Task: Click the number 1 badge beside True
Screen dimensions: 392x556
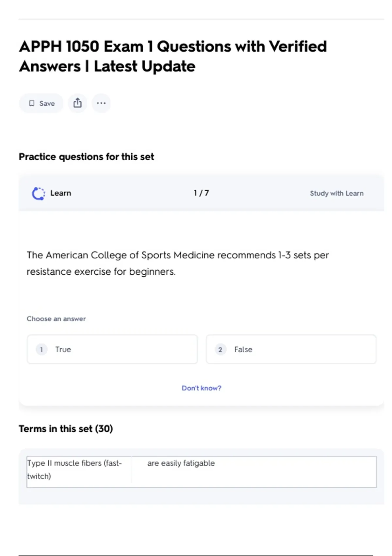Action: pyautogui.click(x=41, y=350)
